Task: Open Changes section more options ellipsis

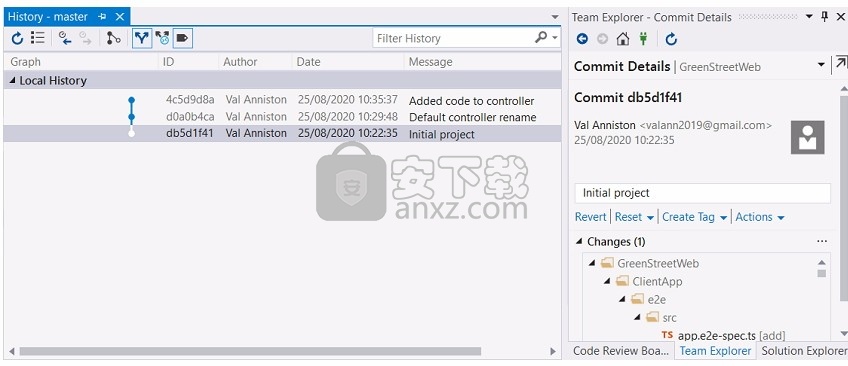Action: pyautogui.click(x=822, y=241)
